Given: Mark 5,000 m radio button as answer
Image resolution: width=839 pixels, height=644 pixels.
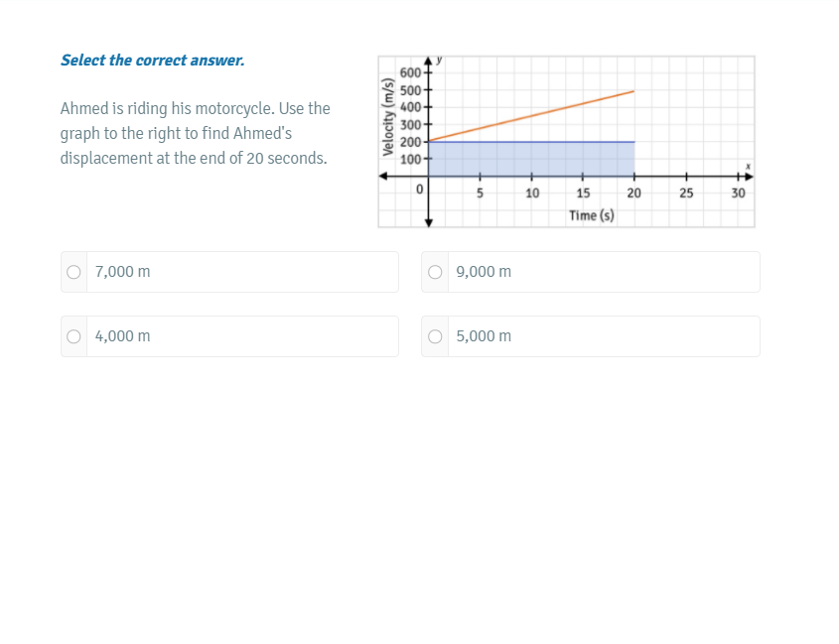Looking at the screenshot, I should tap(435, 336).
